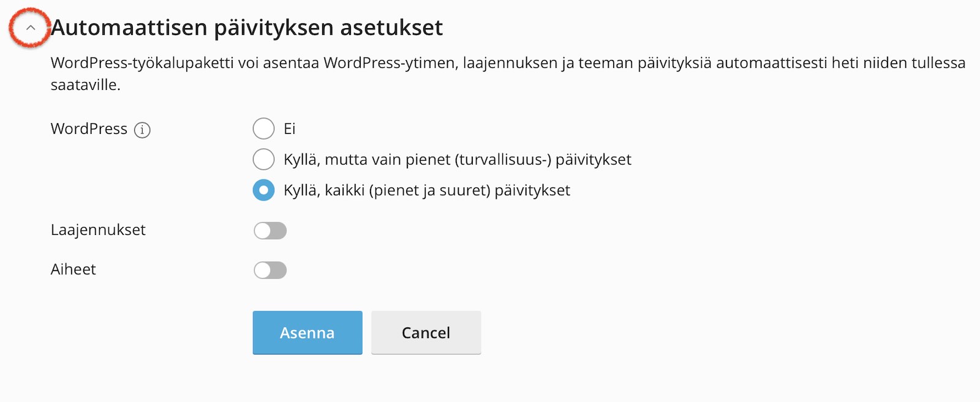Image resolution: width=980 pixels, height=402 pixels.
Task: Enable the Laajennukset auto-update toggle
Action: (x=270, y=231)
